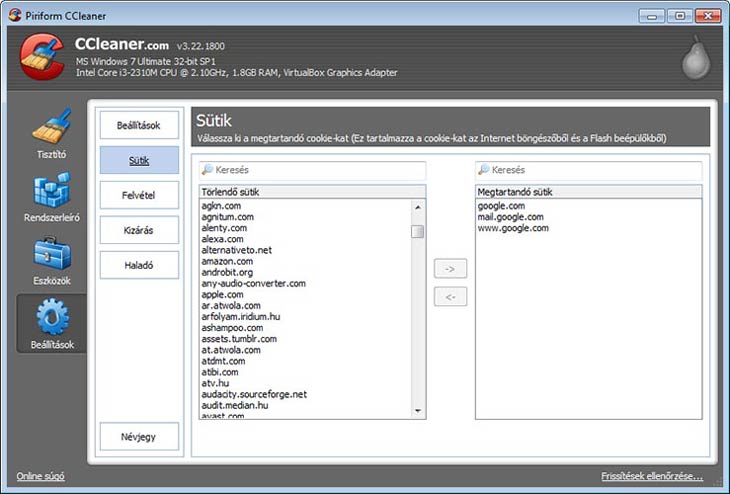Click the CCleaner logo in header
The height and width of the screenshot is (494, 730).
click(41, 58)
